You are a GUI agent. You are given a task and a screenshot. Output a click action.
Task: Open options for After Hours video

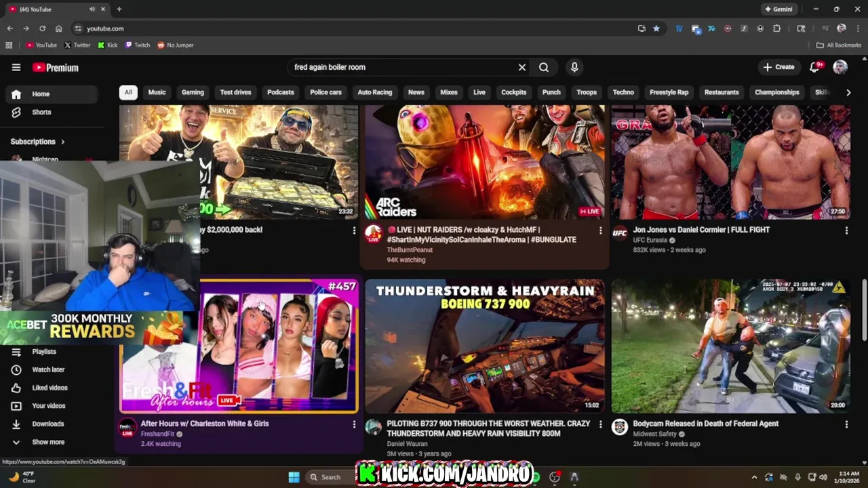354,424
